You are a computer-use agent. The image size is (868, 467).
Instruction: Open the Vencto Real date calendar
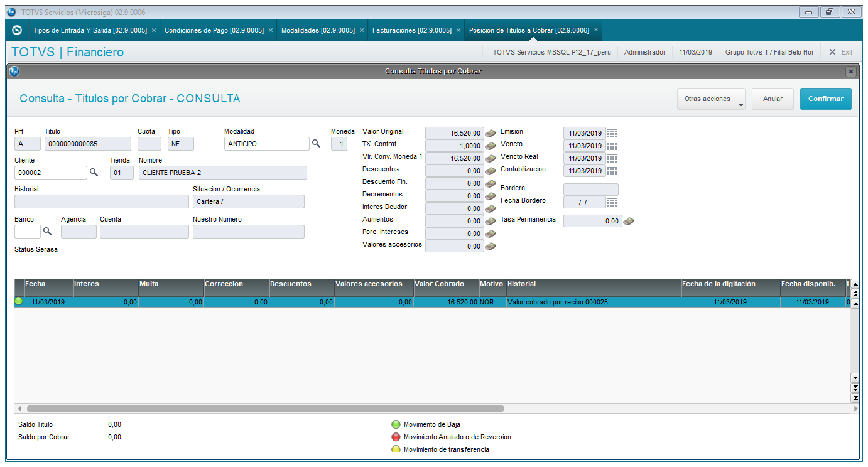pos(612,158)
